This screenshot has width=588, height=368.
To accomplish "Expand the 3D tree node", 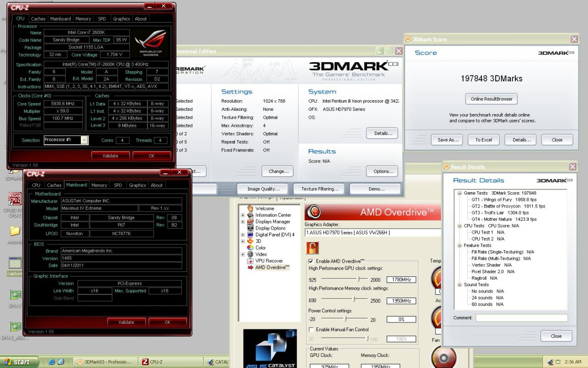I will pos(243,241).
